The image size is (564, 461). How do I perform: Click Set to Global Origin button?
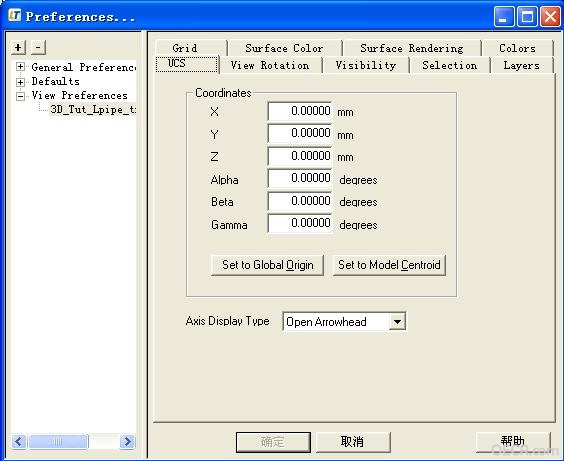coord(267,265)
